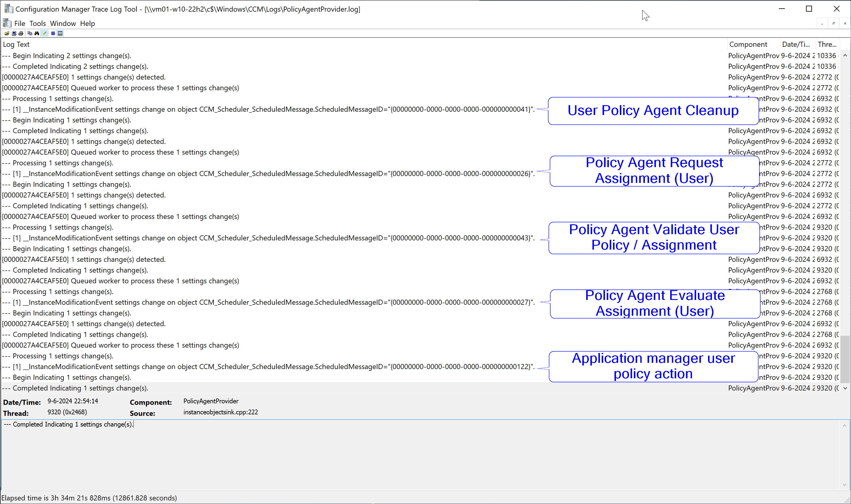This screenshot has width=851, height=504.
Task: Click the Print toolbar icon
Action: coord(21,33)
